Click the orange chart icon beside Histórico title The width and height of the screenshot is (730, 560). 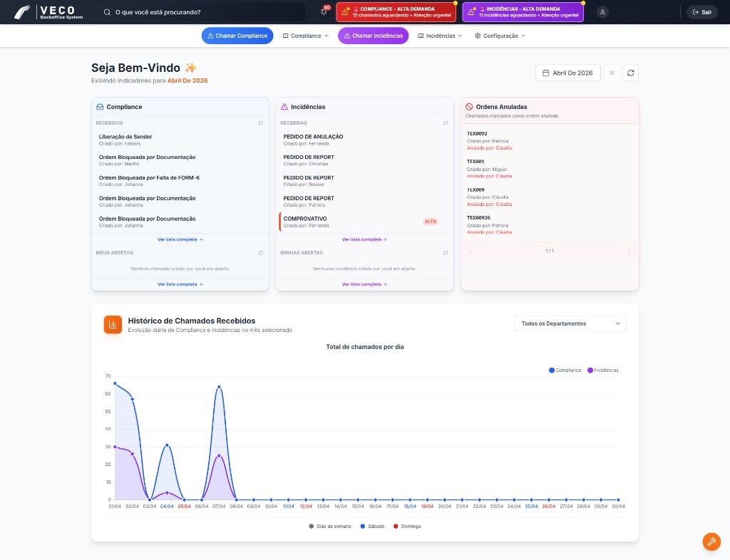click(113, 325)
